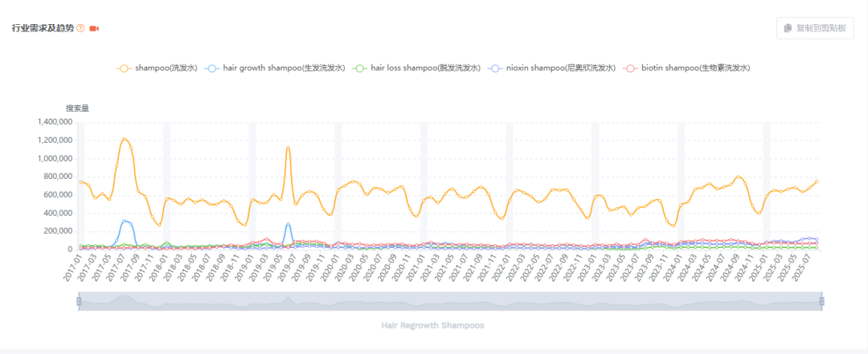Select the right handle of the range slider
Image resolution: width=868 pixels, height=354 pixels.
pos(821,301)
